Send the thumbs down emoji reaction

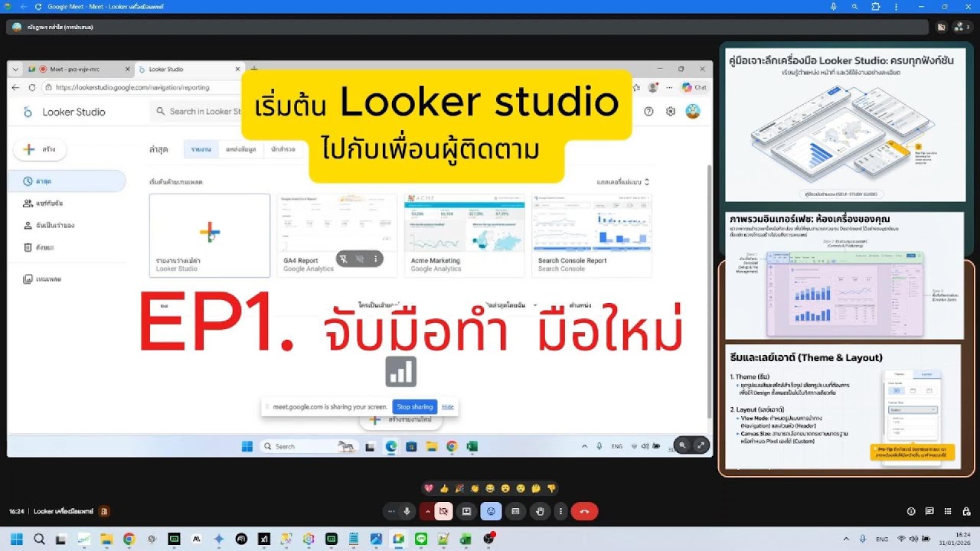tap(551, 488)
